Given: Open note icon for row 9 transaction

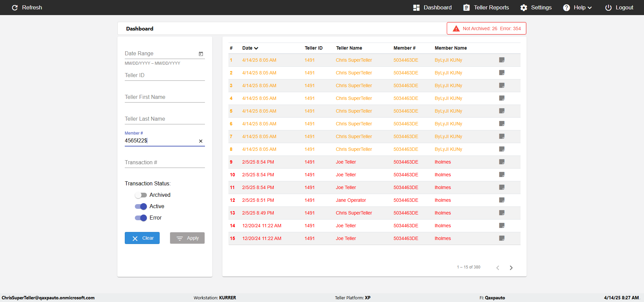Looking at the screenshot, I should 502,162.
